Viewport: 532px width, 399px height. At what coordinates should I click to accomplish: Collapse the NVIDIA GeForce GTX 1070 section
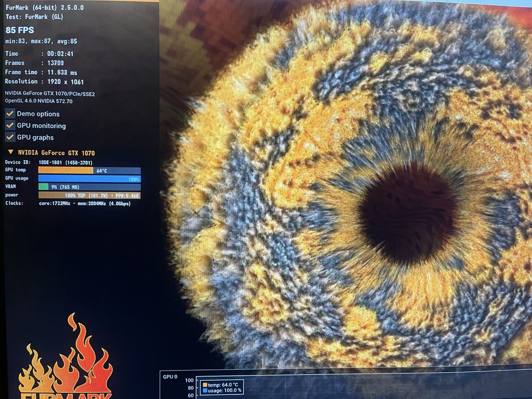[10, 152]
